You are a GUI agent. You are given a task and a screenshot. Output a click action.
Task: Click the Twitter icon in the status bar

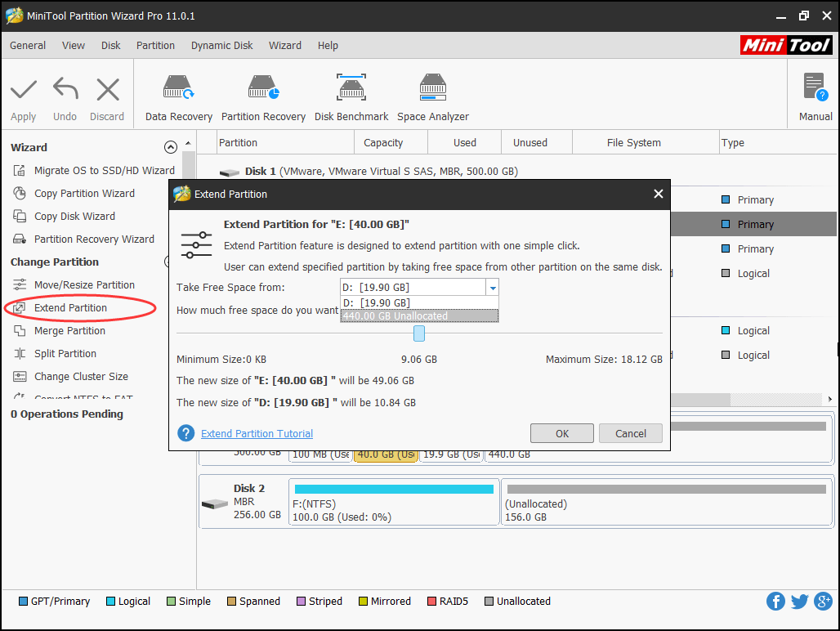[799, 602]
